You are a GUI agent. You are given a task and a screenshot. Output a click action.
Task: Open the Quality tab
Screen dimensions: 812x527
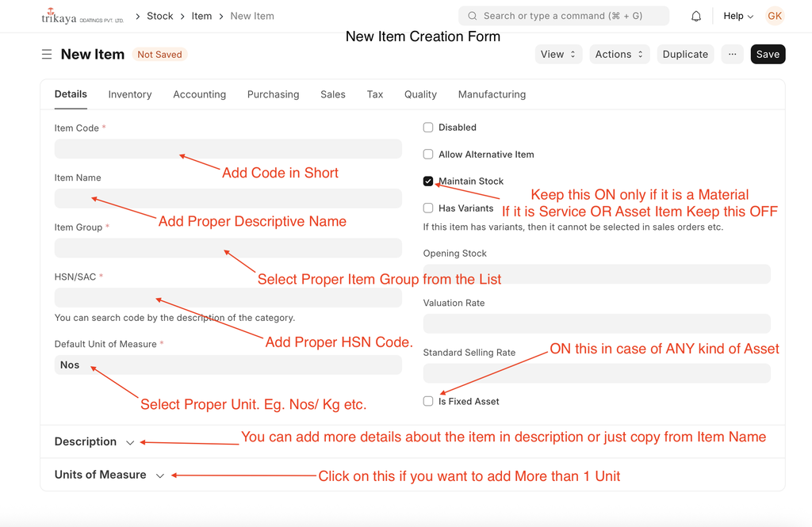pos(420,94)
